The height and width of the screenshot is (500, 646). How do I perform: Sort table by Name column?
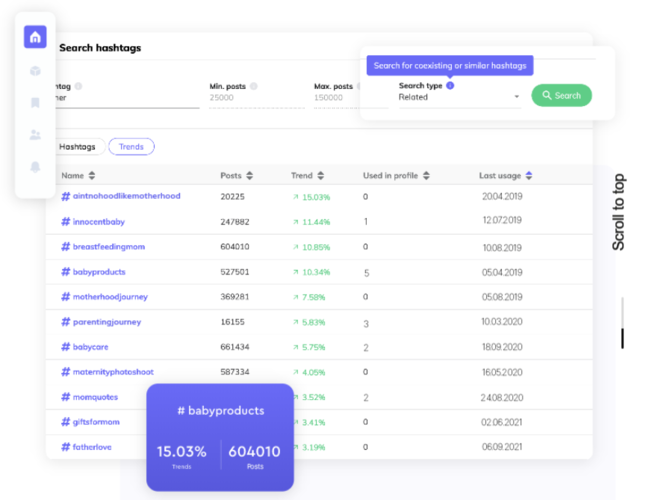point(93,176)
